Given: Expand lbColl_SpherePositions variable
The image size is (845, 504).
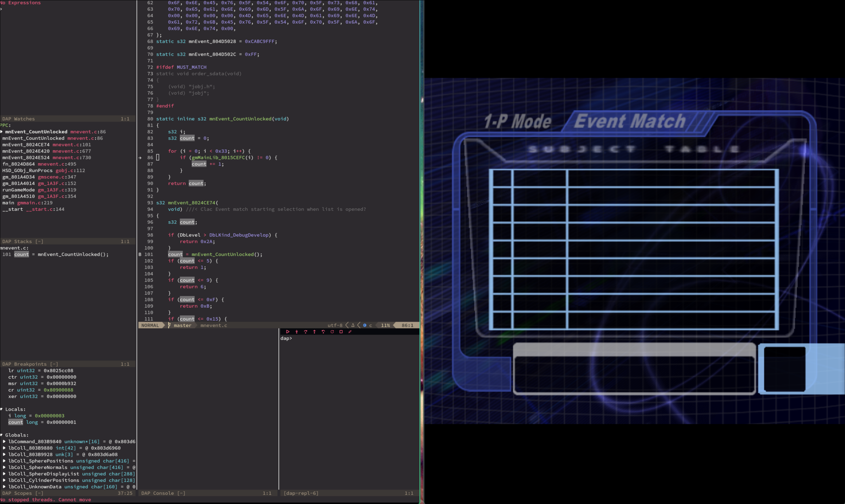Looking at the screenshot, I should click(4, 461).
